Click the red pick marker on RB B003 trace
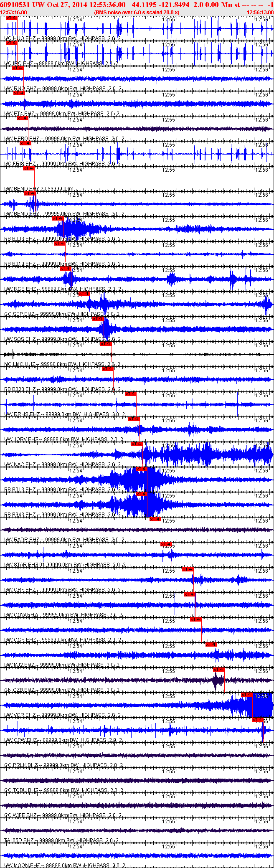This screenshot has height=868, width=274. [58, 218]
